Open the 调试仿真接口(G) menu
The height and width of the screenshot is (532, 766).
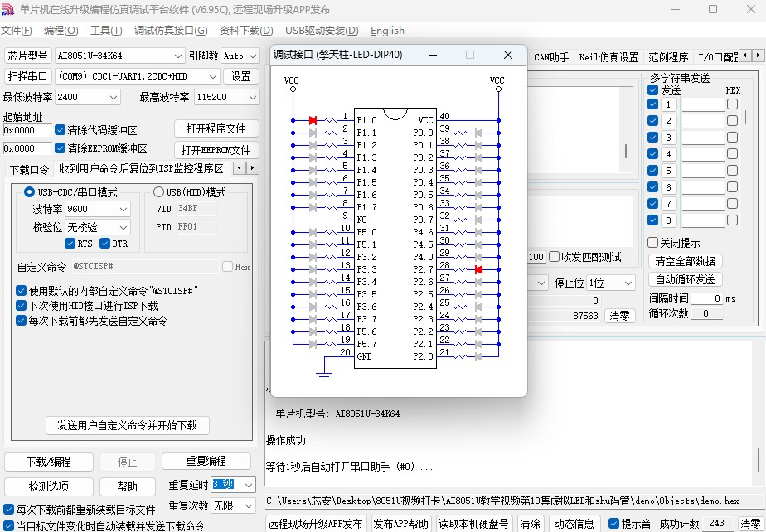[171, 31]
